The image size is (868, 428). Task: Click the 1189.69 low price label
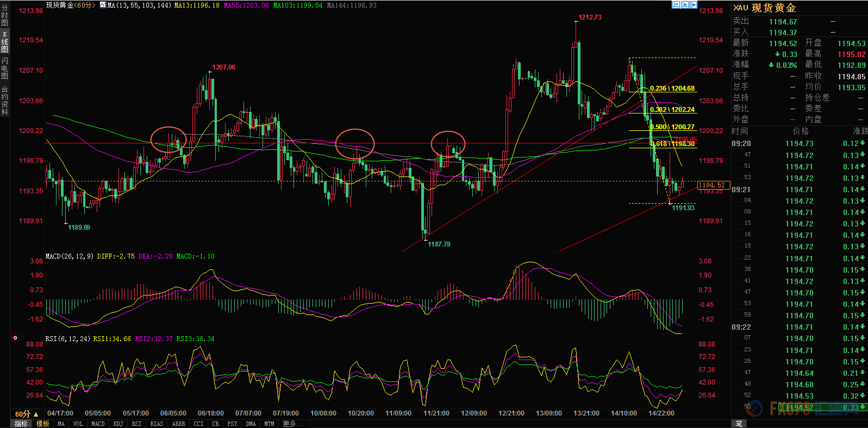(x=79, y=228)
